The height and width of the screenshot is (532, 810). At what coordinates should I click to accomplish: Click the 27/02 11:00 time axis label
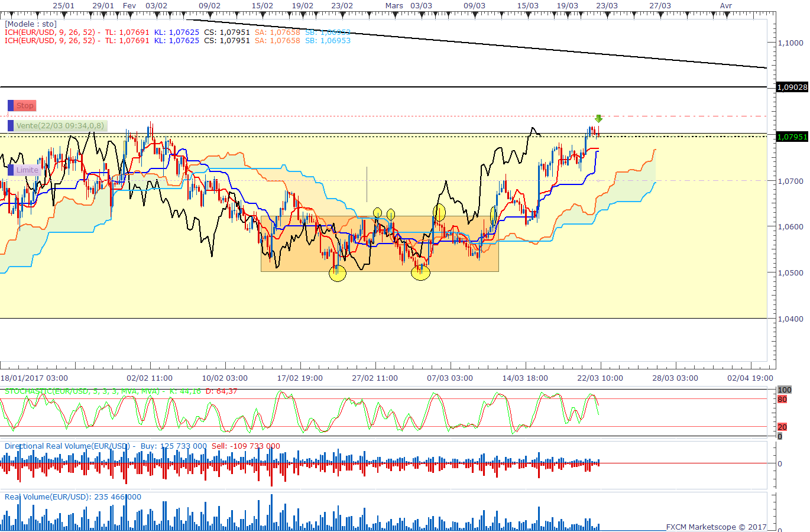point(375,378)
